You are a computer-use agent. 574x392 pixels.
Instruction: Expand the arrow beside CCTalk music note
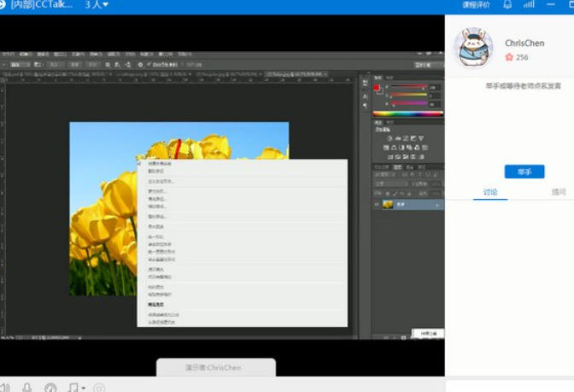click(x=84, y=388)
